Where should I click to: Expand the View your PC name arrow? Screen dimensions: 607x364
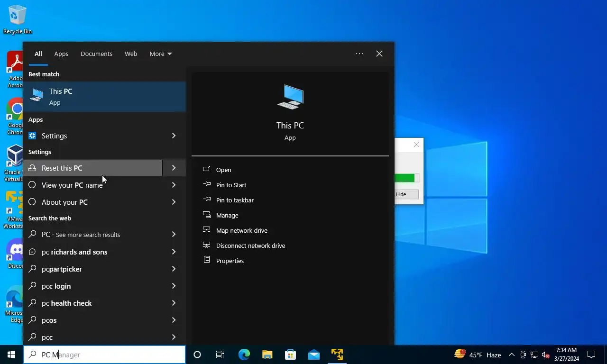coord(174,185)
